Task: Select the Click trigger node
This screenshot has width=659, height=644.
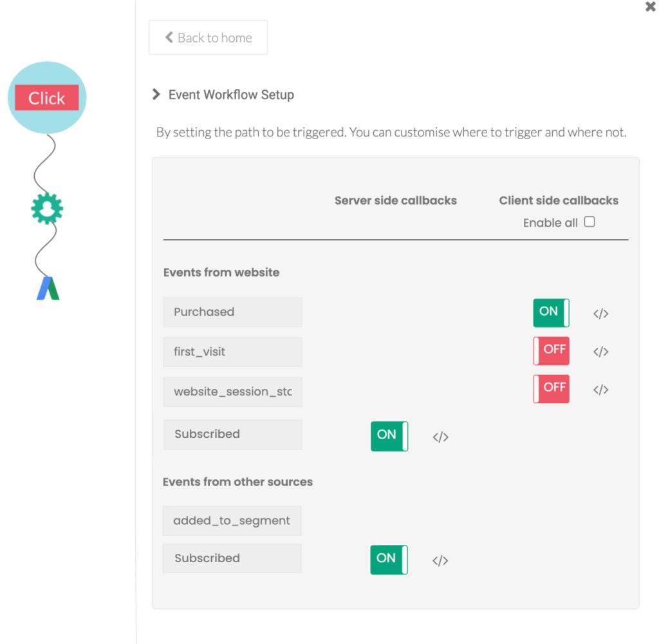Action: point(46,98)
